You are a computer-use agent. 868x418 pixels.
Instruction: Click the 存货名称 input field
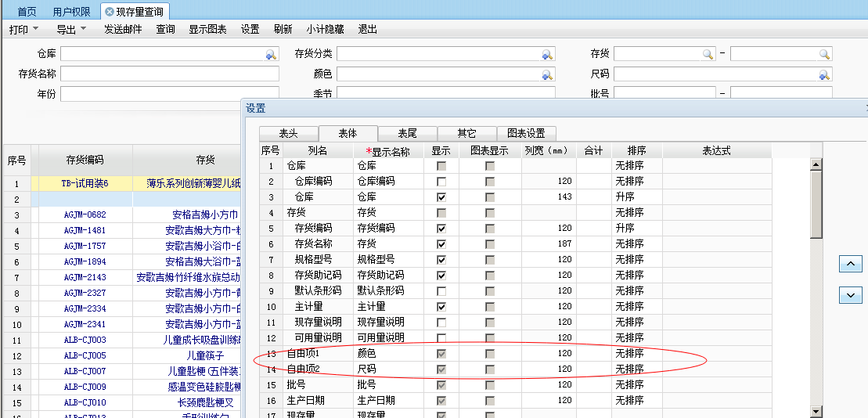coord(170,74)
